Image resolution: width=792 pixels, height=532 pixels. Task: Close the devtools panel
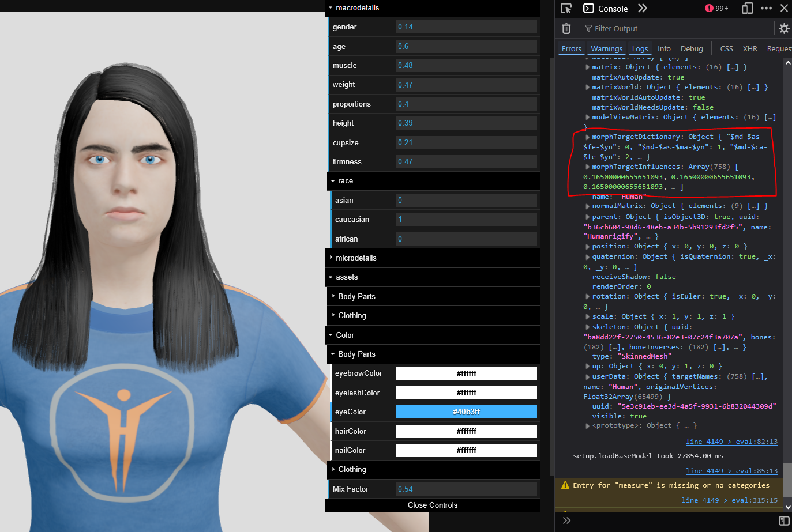[x=784, y=8]
